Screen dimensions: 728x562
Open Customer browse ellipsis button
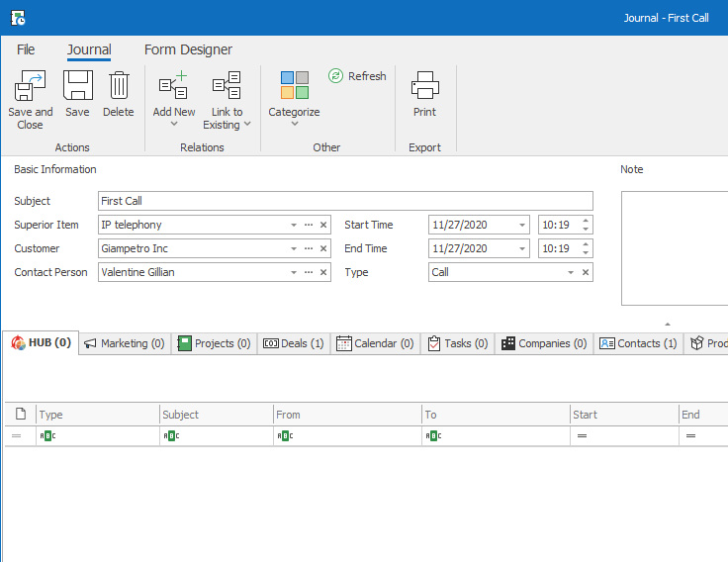tap(309, 249)
